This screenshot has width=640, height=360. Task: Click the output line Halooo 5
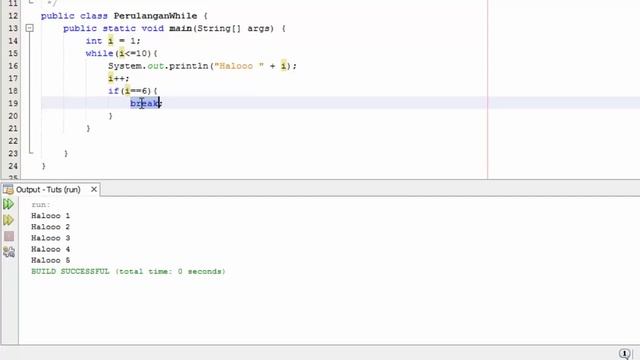(50, 260)
